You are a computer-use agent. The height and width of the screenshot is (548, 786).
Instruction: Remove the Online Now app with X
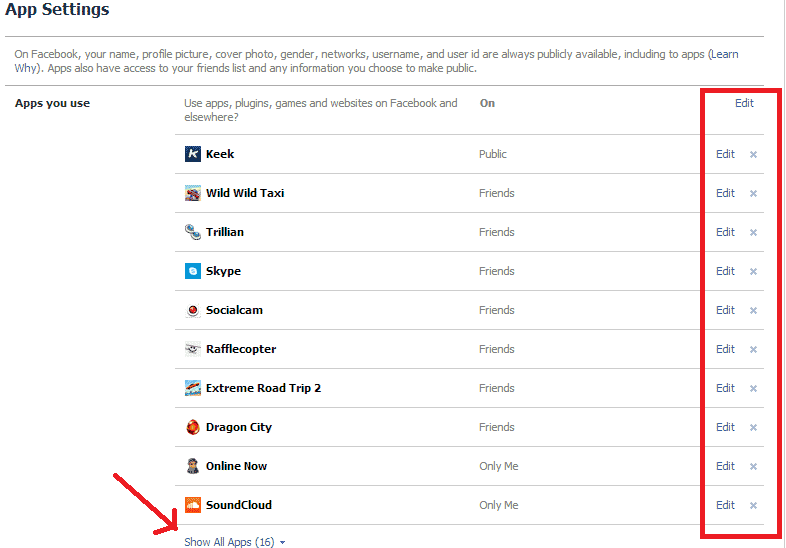click(x=753, y=467)
